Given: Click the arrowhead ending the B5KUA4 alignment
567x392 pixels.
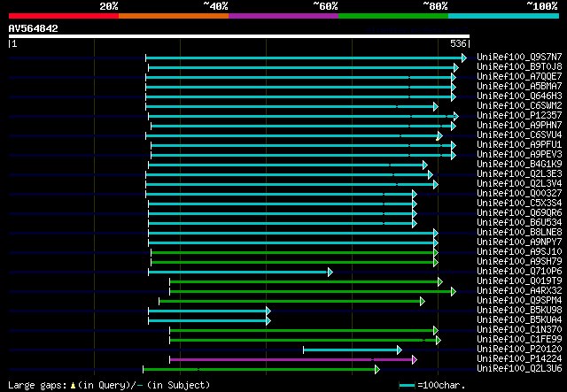Looking at the screenshot, I should 268,320.
